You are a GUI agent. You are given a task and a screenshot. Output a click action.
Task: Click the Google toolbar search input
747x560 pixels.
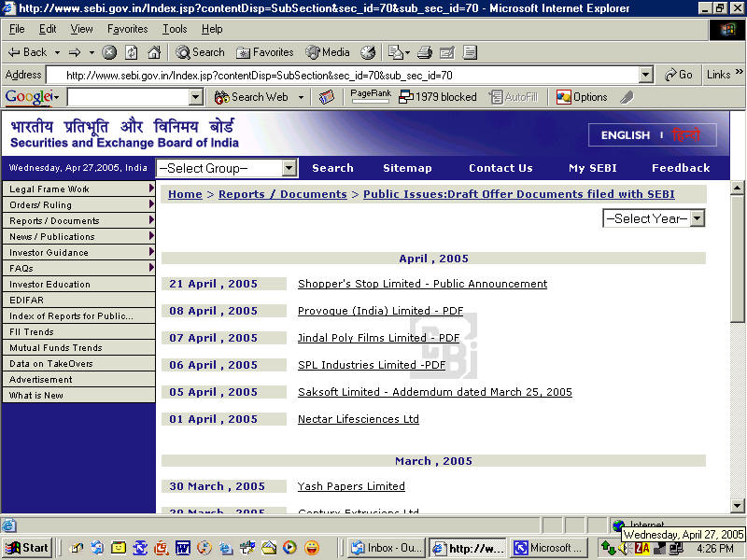129,97
